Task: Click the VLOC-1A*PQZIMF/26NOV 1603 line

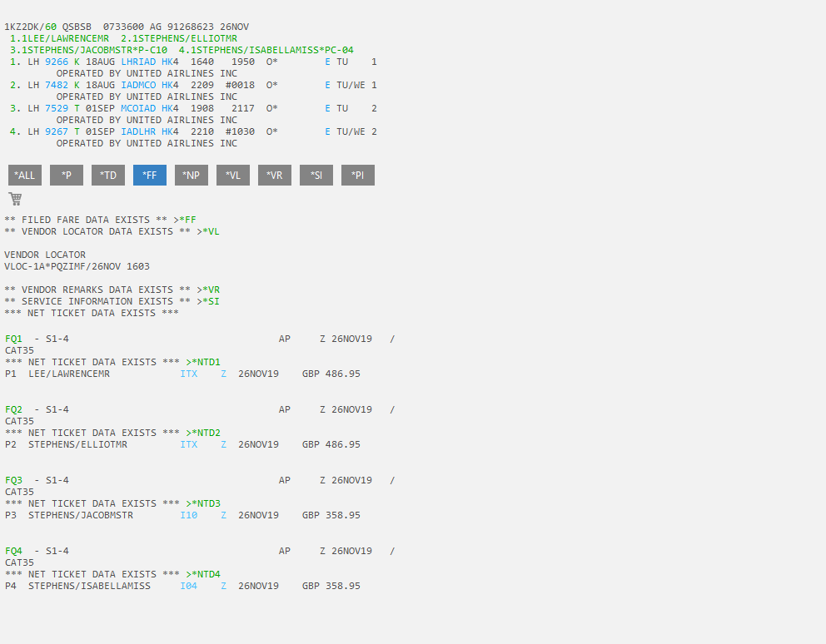Action: tap(77, 266)
